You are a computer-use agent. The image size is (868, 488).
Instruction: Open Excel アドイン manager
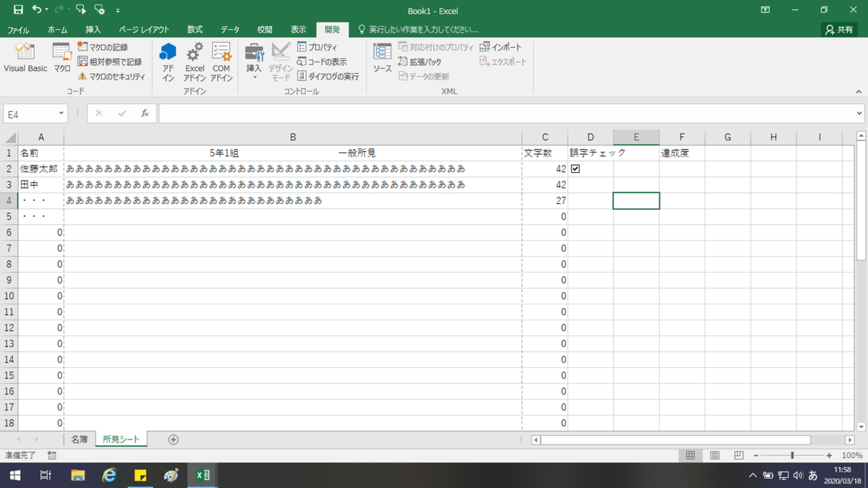[x=195, y=62]
